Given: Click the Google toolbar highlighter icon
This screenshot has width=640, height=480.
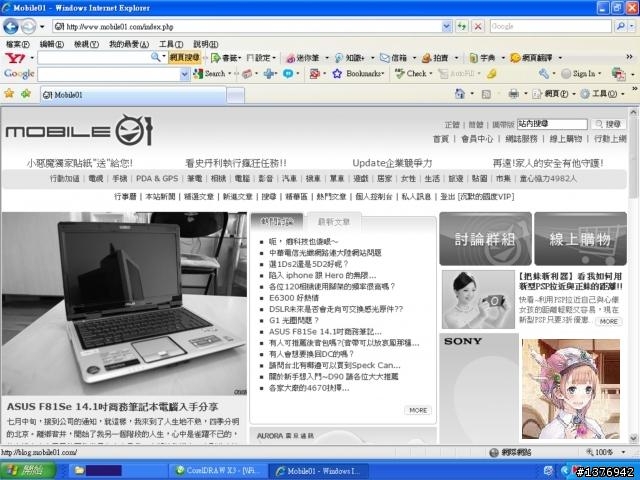Looking at the screenshot, I should click(492, 74).
